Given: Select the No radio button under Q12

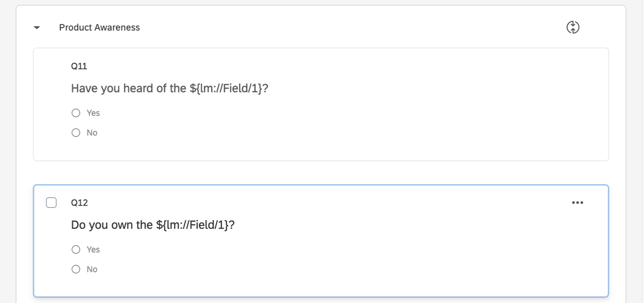Looking at the screenshot, I should pyautogui.click(x=75, y=269).
